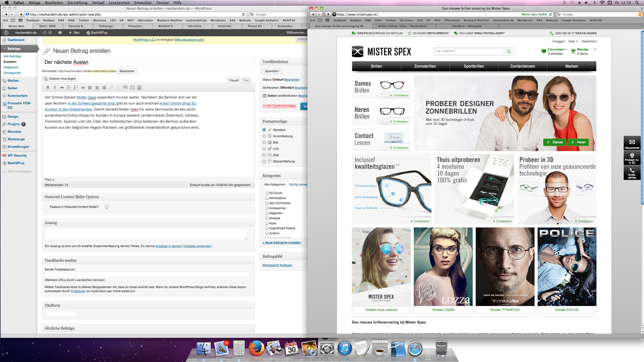Open Probeer nu in 3D side button
The height and width of the screenshot is (362, 644).
coord(632,158)
